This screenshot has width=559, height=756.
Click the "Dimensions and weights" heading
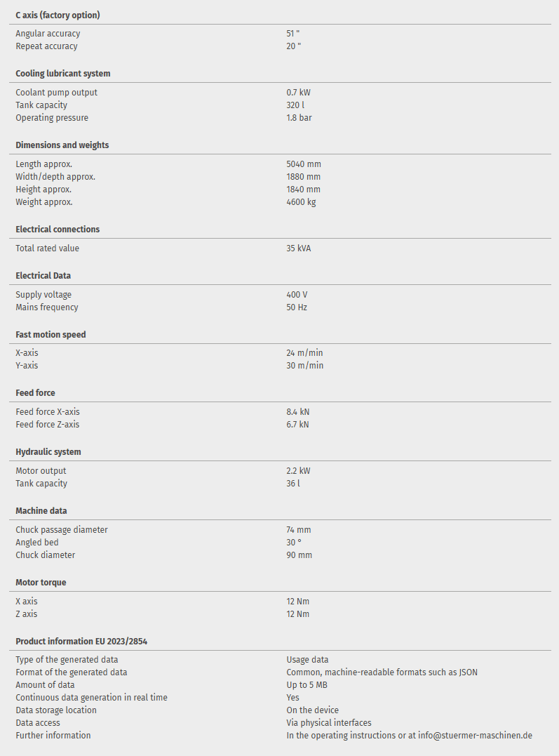[x=62, y=145]
